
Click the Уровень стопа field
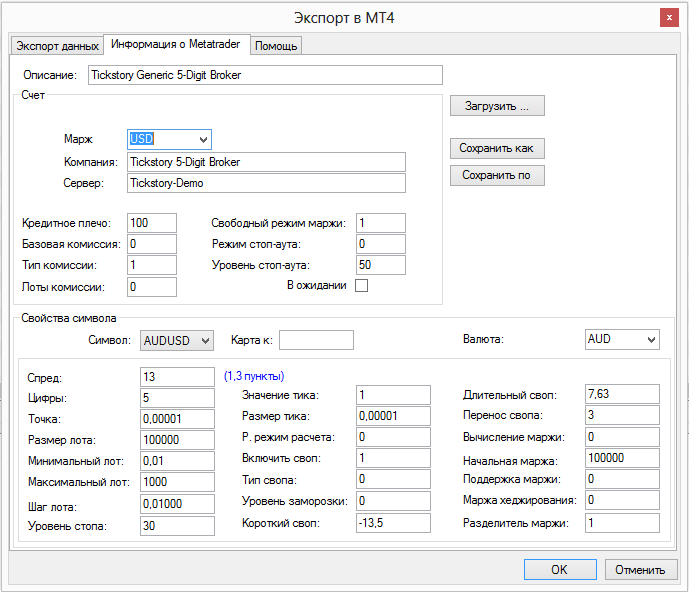(x=178, y=526)
